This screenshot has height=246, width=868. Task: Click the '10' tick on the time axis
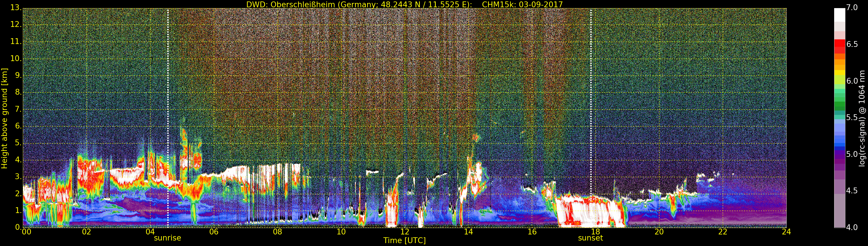[x=341, y=232]
